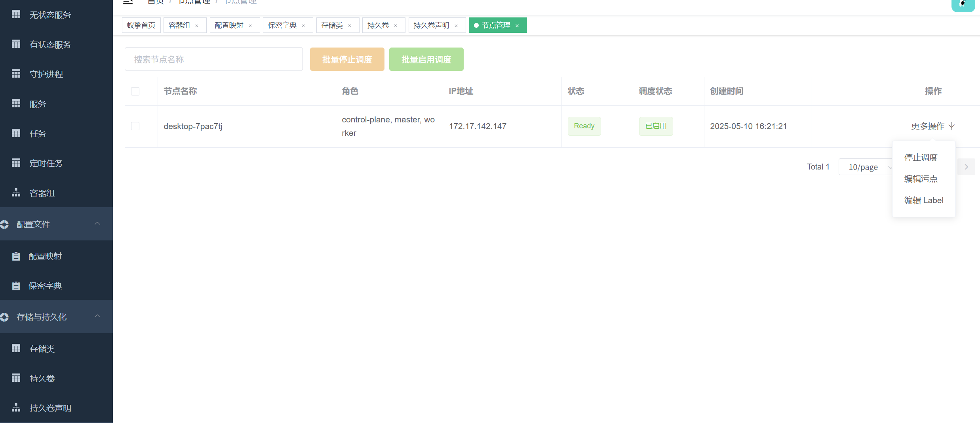Open the 更多操作 dropdown for the node
This screenshot has height=423, width=980.
click(932, 126)
